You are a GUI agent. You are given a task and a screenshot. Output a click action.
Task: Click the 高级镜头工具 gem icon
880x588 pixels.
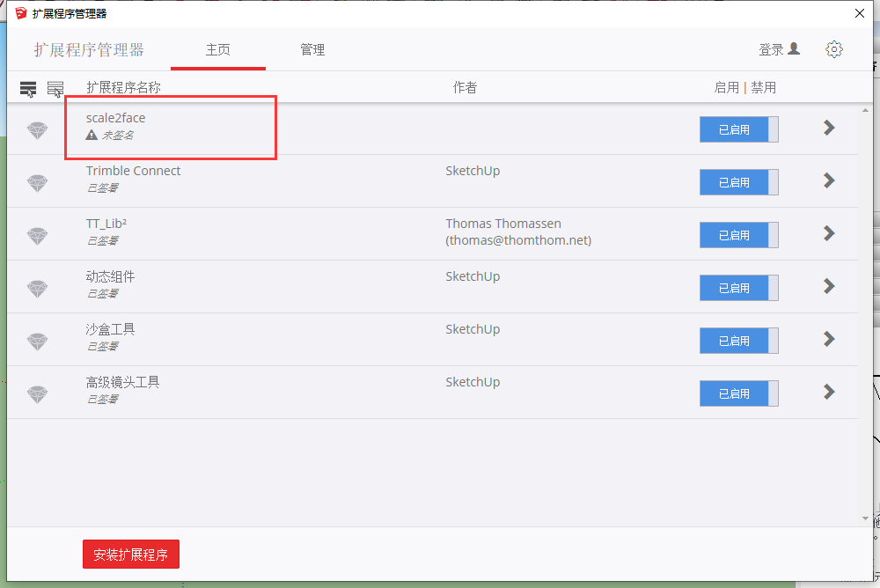pyautogui.click(x=38, y=394)
